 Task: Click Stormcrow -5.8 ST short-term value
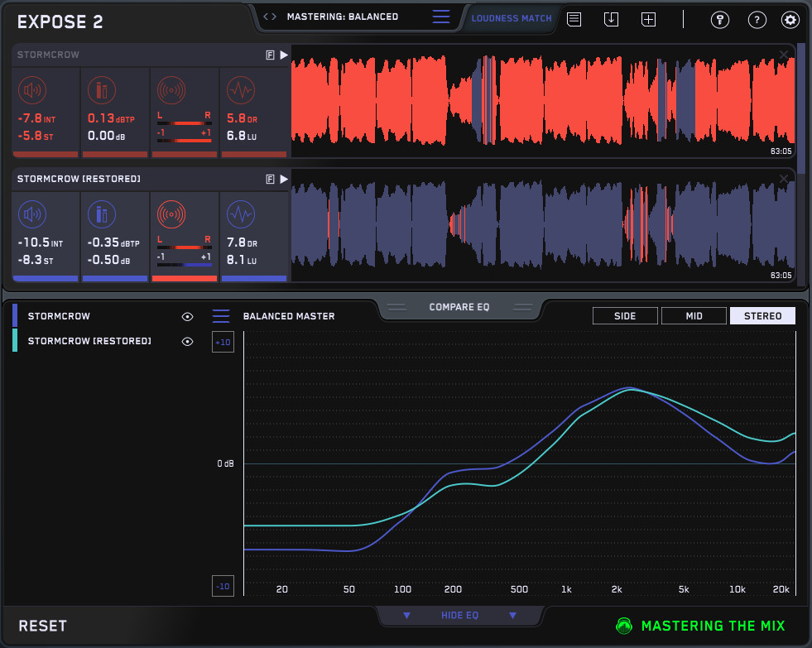coord(36,136)
